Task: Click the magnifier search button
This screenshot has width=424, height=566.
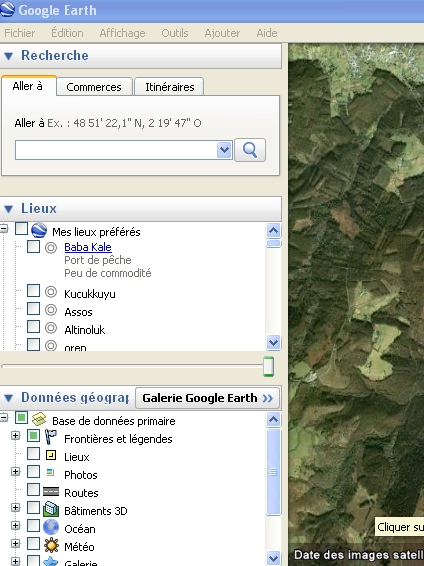Action: pos(250,149)
